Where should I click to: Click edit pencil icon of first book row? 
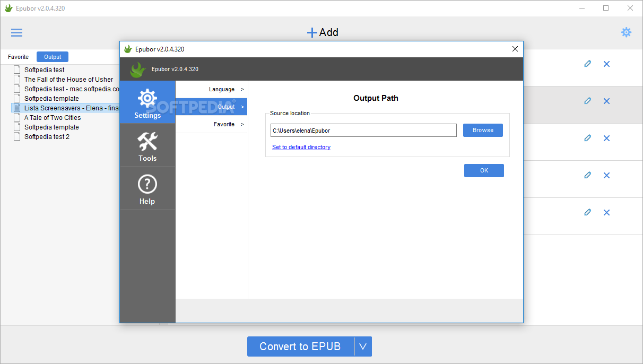click(x=587, y=64)
